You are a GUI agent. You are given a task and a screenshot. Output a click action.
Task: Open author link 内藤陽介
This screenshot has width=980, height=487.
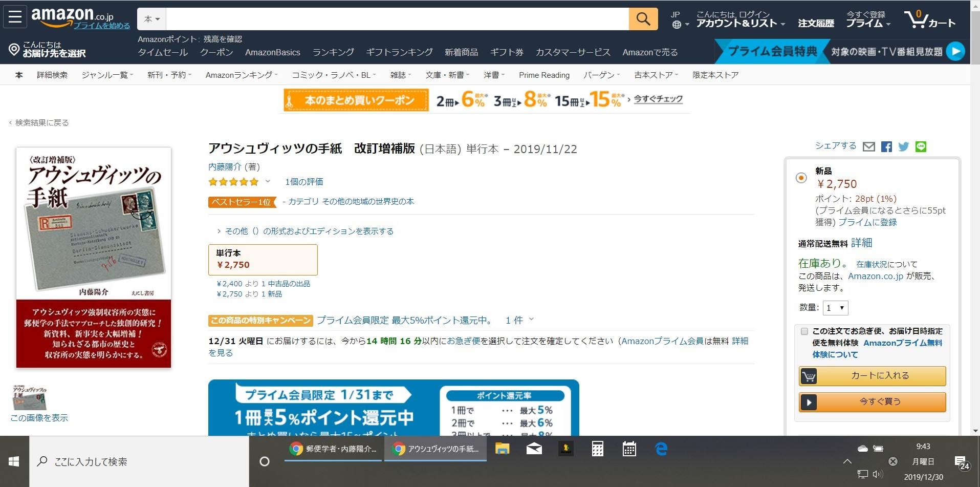click(x=225, y=166)
